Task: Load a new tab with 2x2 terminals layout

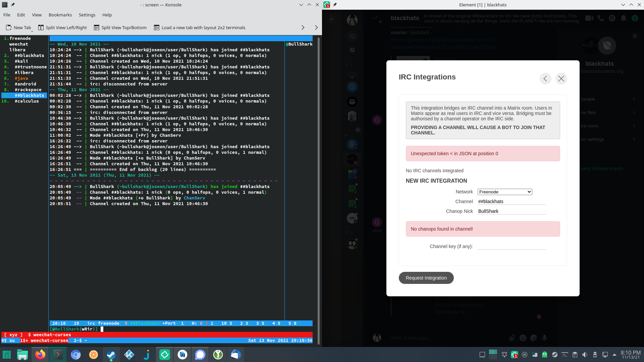Action: pos(200,27)
